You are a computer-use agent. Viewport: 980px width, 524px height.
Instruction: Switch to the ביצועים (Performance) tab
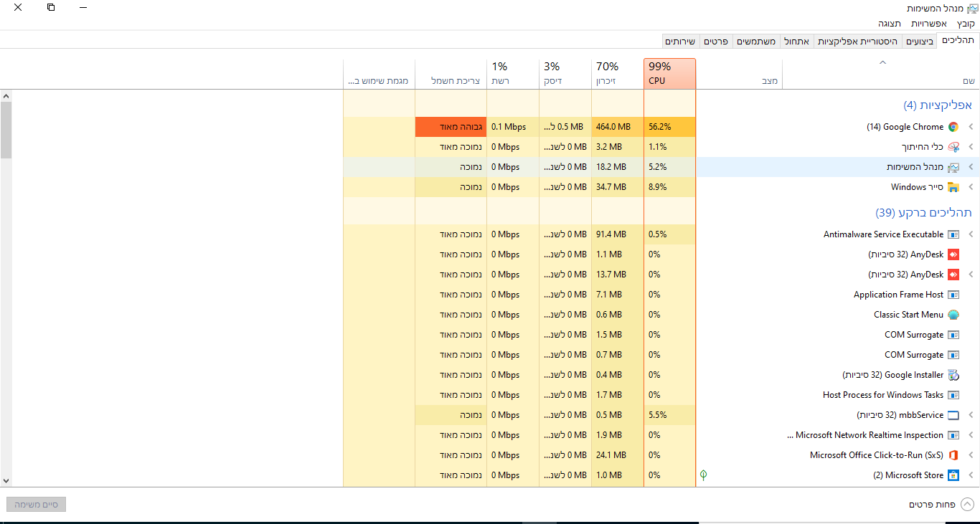[x=920, y=42]
